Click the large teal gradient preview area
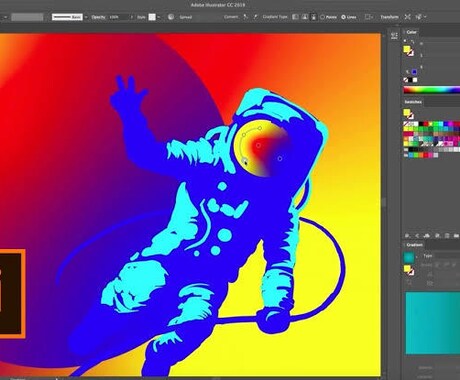The height and width of the screenshot is (380, 460). (x=433, y=323)
